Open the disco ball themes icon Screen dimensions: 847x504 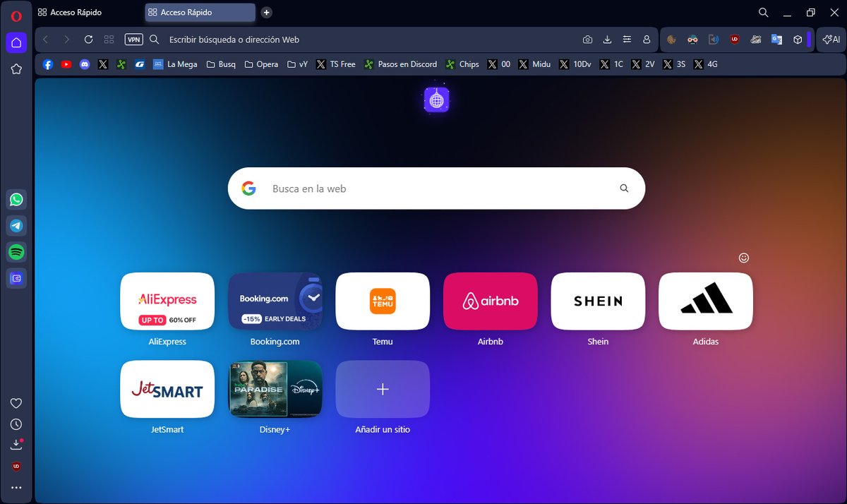(x=437, y=100)
